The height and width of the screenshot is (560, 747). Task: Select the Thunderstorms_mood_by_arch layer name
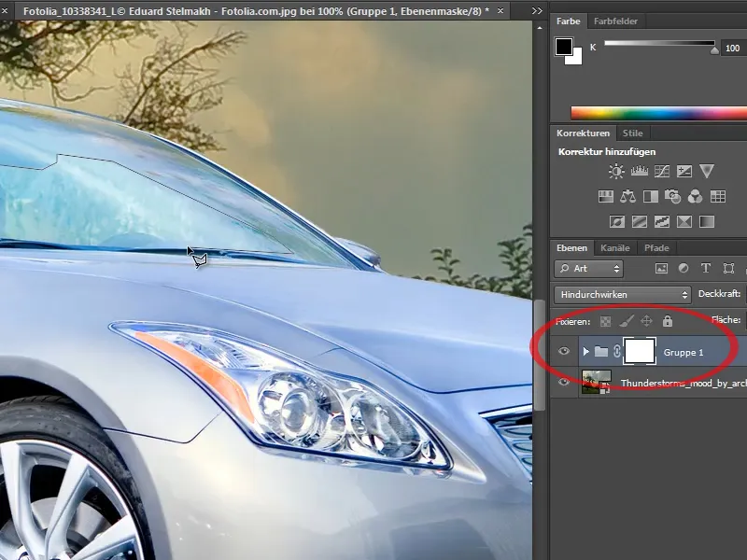click(x=684, y=383)
